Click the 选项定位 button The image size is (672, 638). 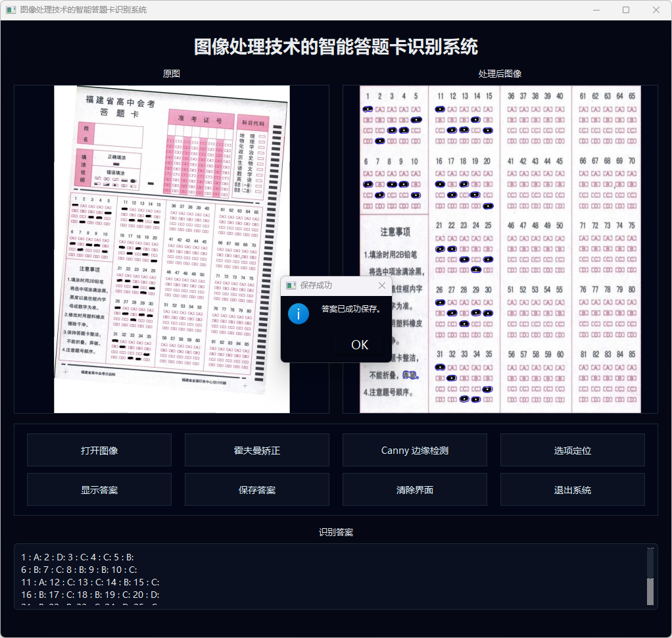tap(573, 451)
